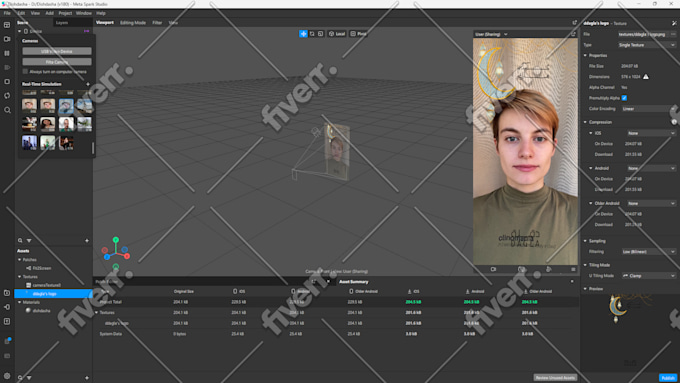The height and width of the screenshot is (383, 680).
Task: Click the inspector pin icon at top right
Action: (x=674, y=23)
